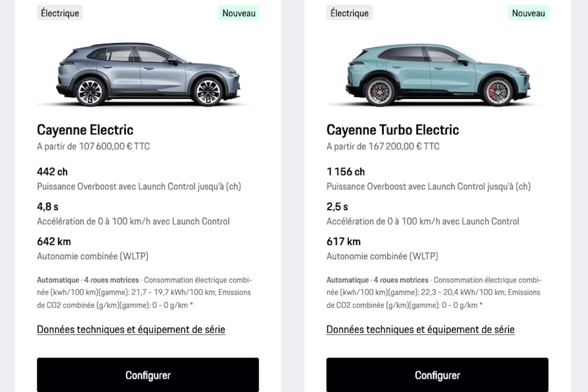Click the 1 156 ch power figure
Screen dimensions: 588x392
345,171
